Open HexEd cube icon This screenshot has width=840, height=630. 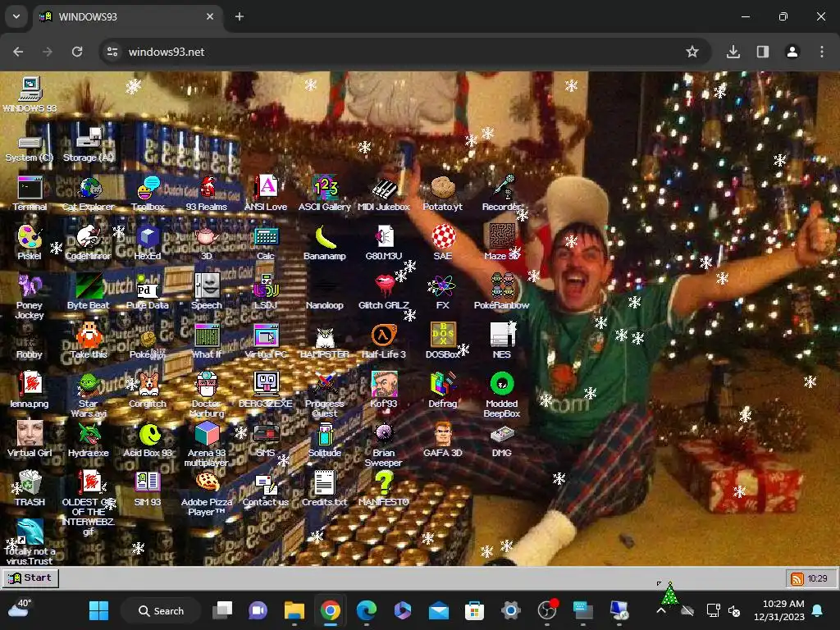coord(148,243)
